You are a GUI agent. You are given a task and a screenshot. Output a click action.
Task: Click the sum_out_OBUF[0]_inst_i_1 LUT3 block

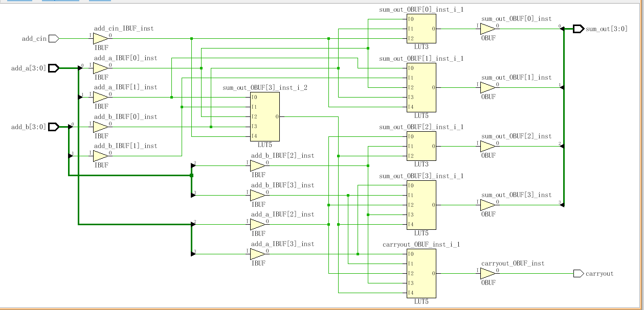[421, 29]
